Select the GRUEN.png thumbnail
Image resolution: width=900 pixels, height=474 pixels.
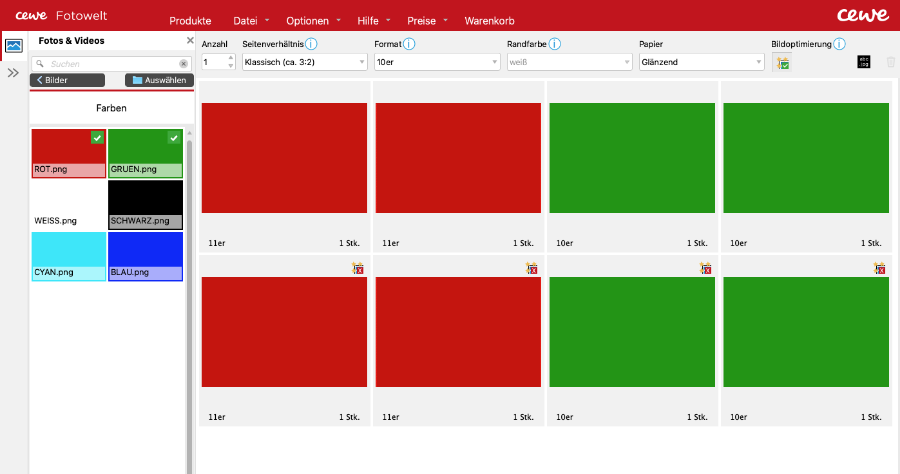(x=145, y=153)
